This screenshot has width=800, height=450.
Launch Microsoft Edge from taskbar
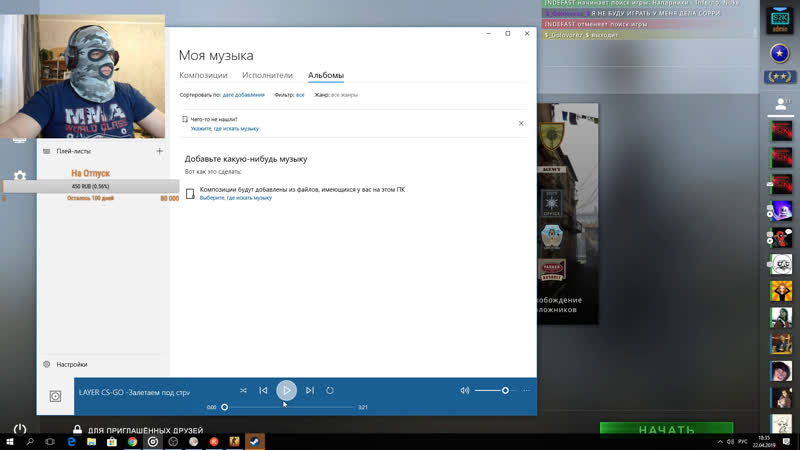(71, 442)
